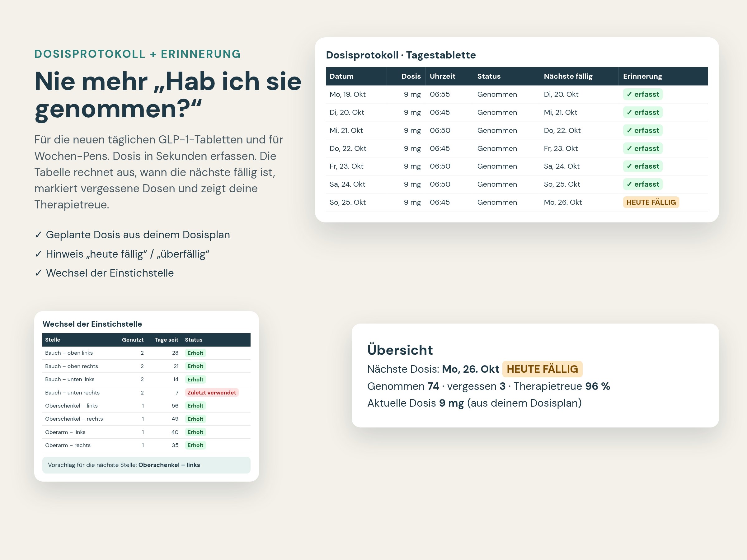Screen dimensions: 747x560
Task: Click Erholt badge for Oberschenkel – links
Action: (195, 406)
